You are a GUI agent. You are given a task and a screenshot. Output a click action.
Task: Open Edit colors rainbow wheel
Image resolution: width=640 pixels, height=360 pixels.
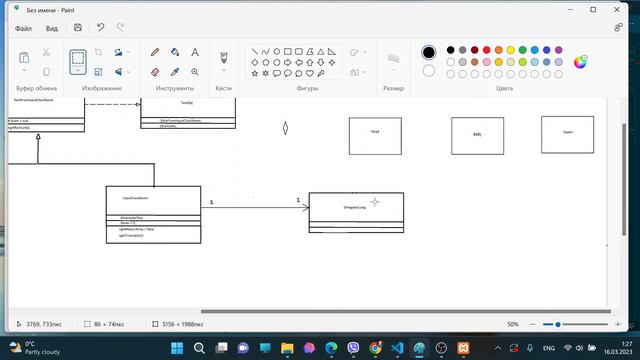[580, 62]
